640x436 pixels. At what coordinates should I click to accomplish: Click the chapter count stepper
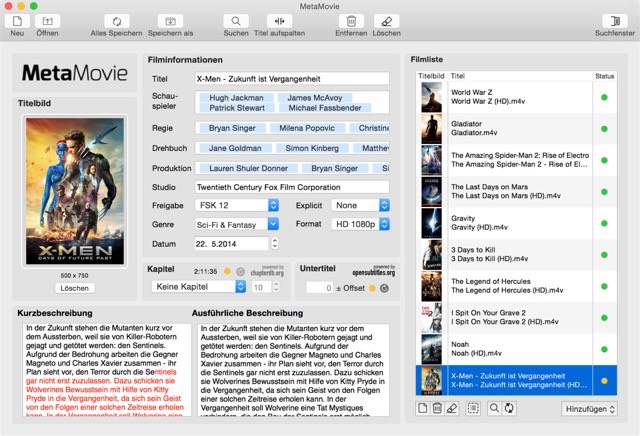tap(276, 287)
